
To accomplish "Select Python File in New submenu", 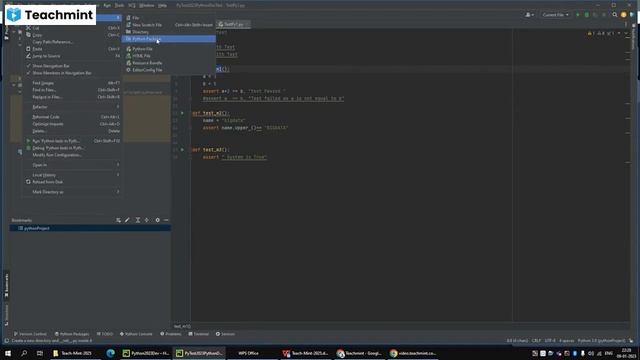I will [x=169, y=49].
